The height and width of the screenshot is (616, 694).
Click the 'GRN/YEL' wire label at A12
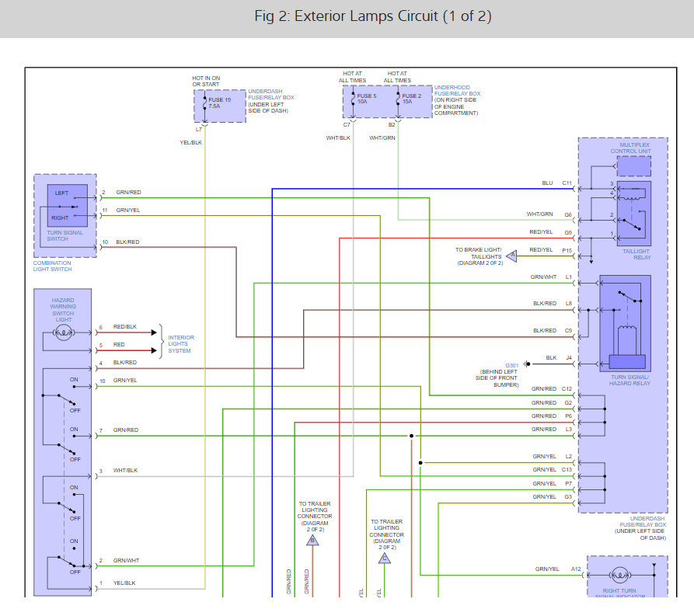[x=547, y=569]
